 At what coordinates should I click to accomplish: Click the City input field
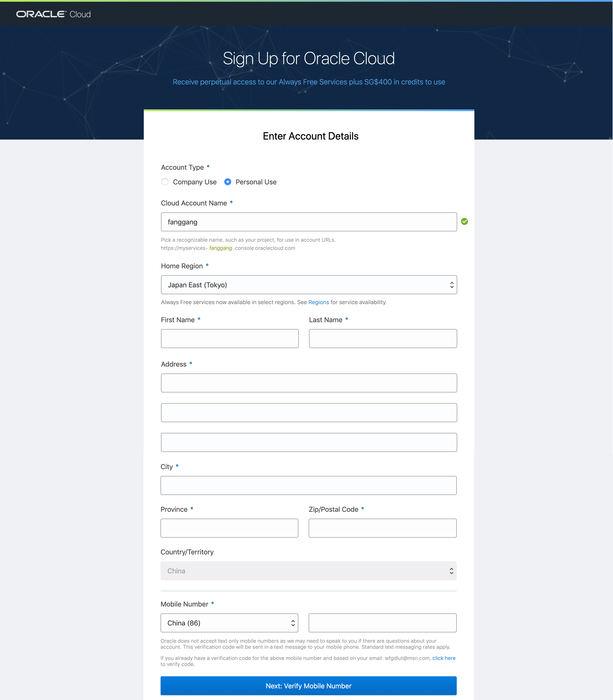click(x=309, y=485)
